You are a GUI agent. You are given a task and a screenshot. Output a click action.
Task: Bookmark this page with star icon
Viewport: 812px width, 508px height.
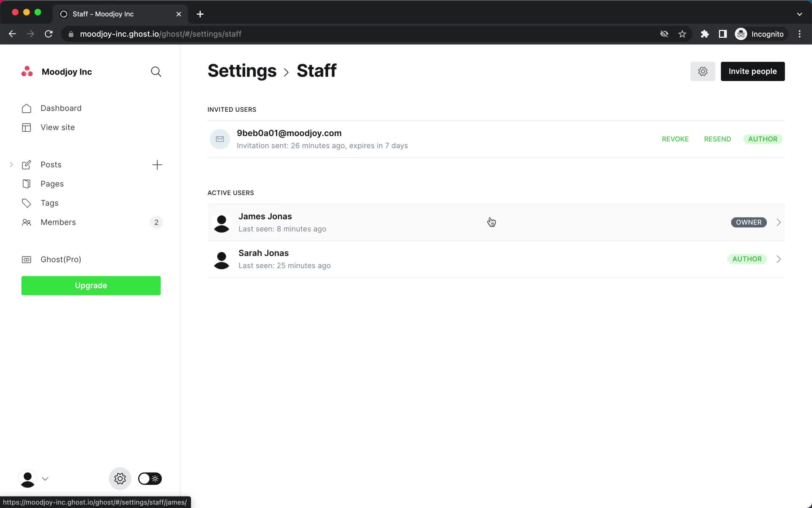click(682, 34)
